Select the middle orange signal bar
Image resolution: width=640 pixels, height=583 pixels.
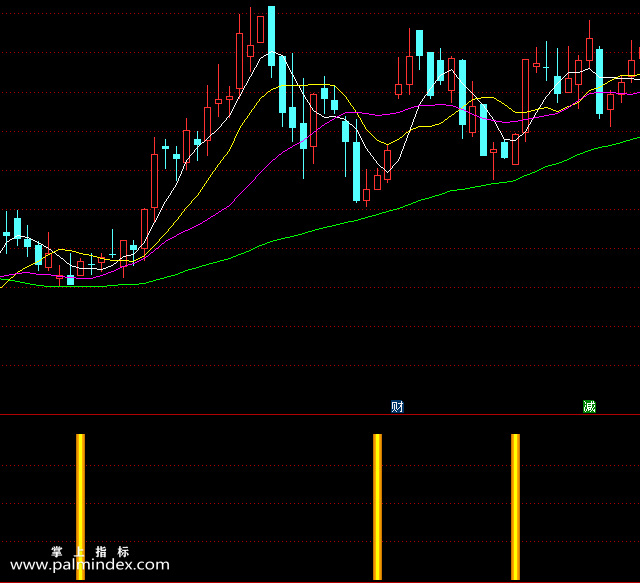[x=378, y=507]
